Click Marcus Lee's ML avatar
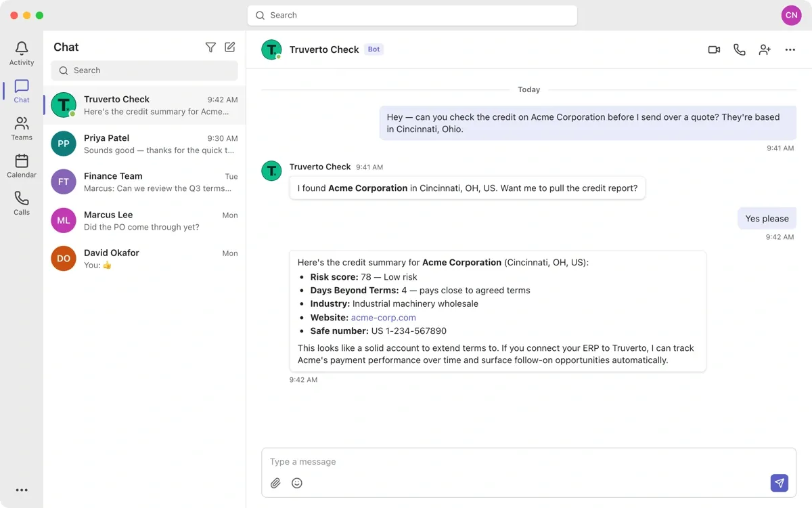Screen dimensions: 812x508 pyautogui.click(x=64, y=220)
